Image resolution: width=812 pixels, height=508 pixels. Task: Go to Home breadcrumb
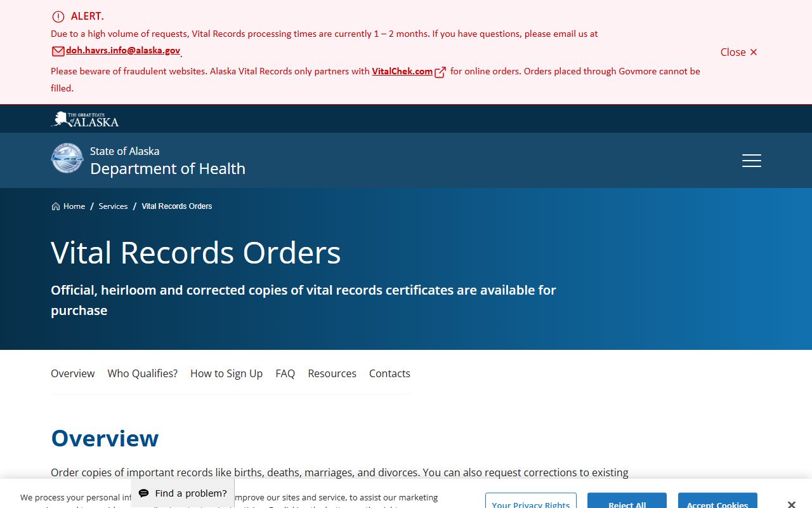[x=74, y=206]
